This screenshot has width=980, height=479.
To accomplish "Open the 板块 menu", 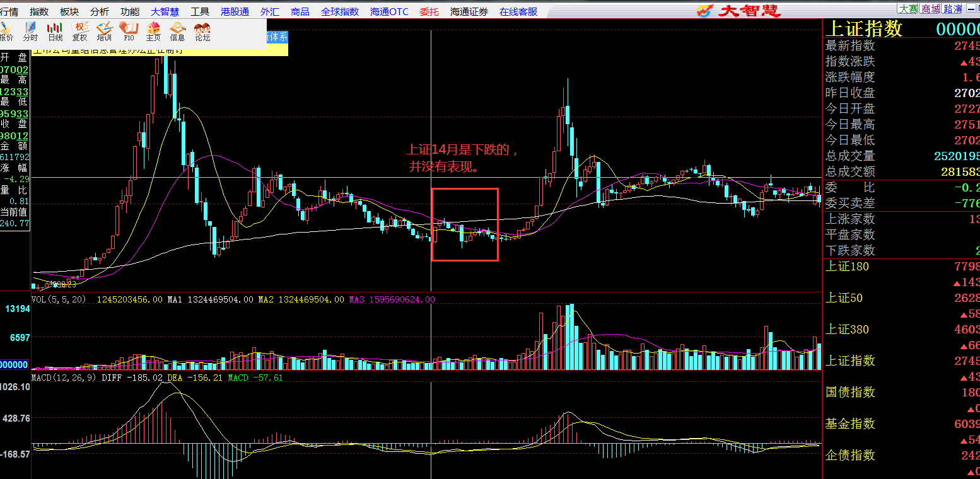I will 69,11.
